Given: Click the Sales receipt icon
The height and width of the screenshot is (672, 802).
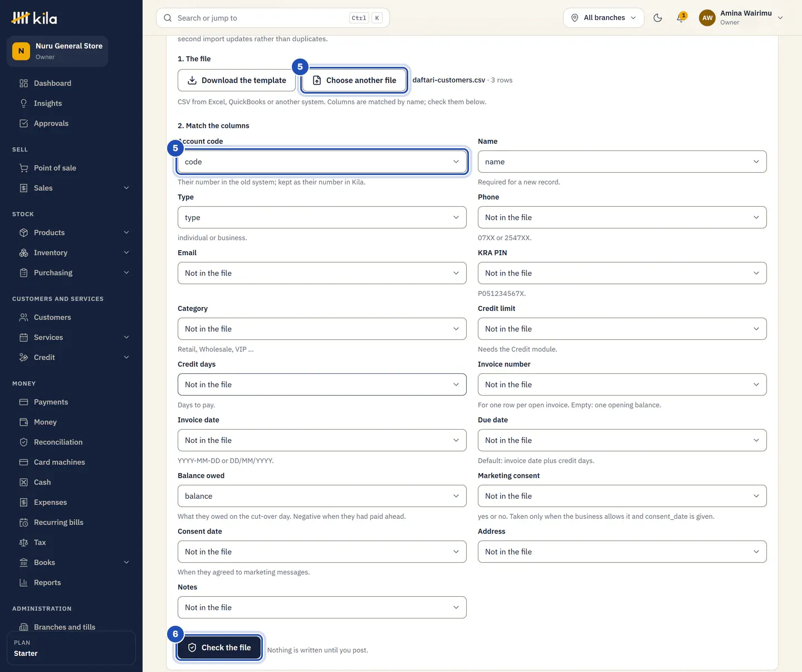Looking at the screenshot, I should click(x=23, y=188).
